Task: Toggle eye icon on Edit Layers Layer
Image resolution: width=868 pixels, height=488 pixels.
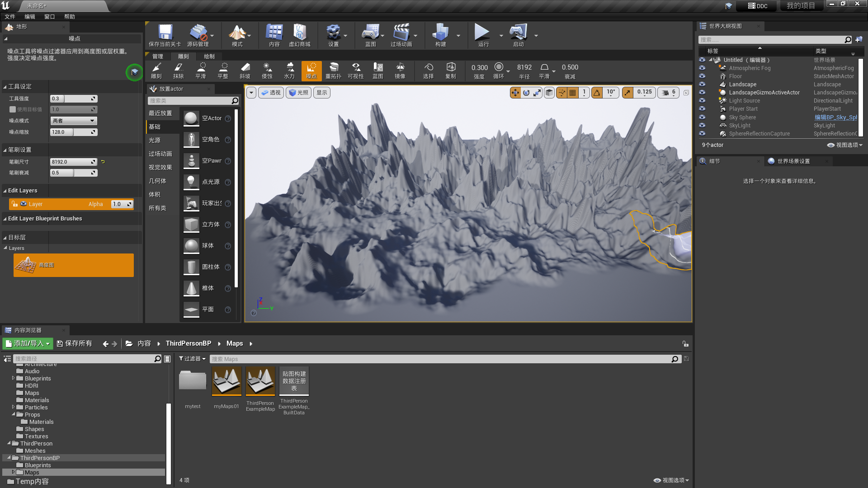Action: coord(24,204)
